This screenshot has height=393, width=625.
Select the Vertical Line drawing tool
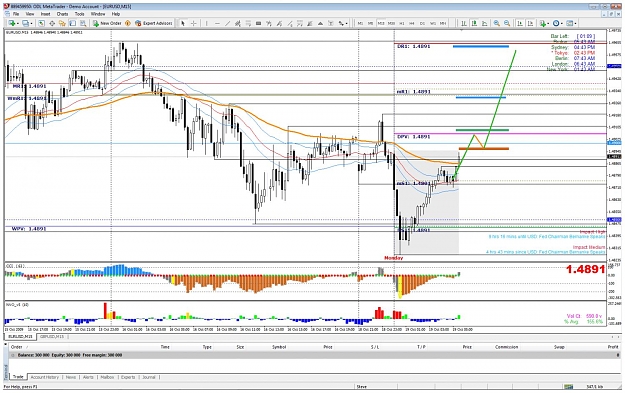coord(206,24)
